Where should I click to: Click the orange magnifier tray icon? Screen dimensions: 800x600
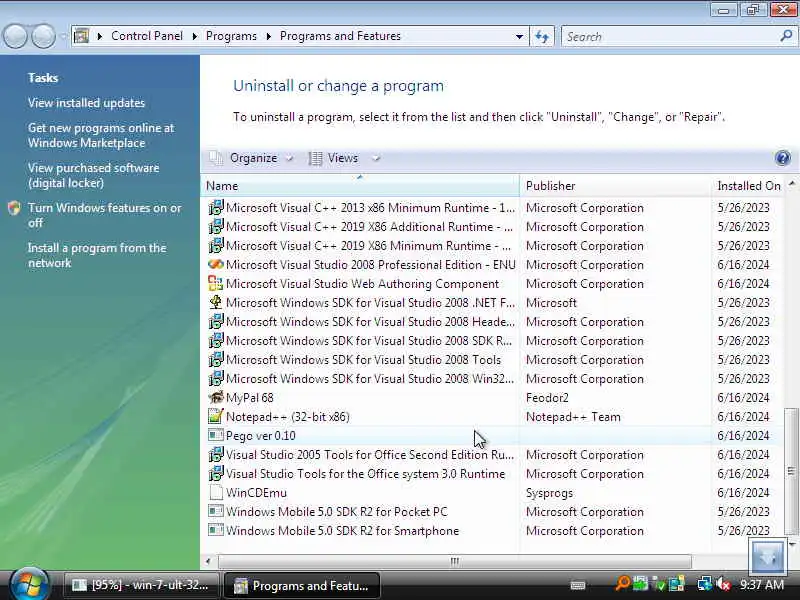(x=622, y=584)
